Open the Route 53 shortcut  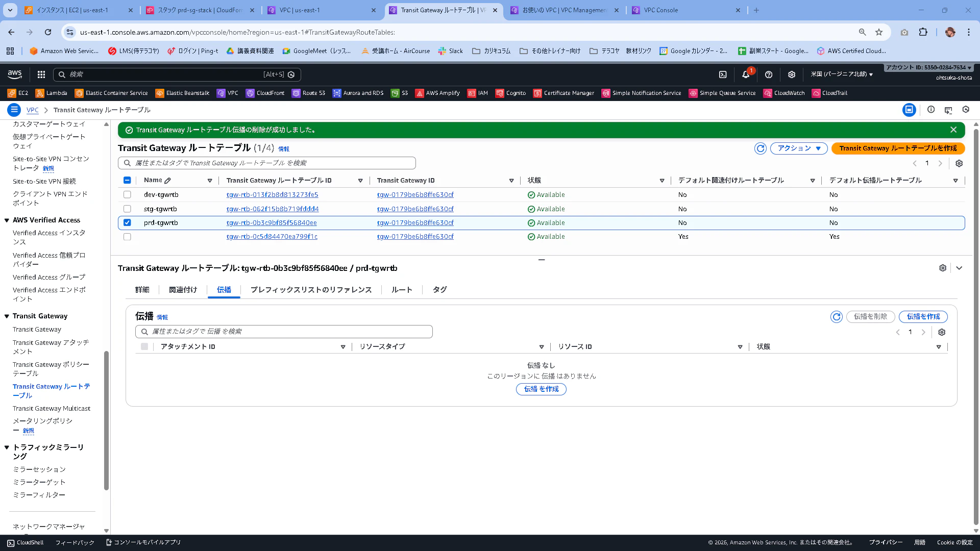point(308,93)
